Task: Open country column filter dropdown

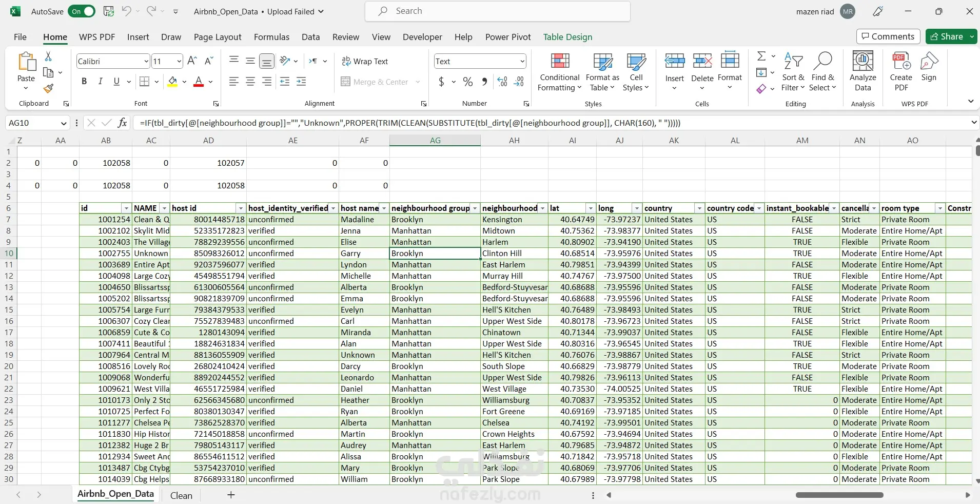Action: [x=699, y=208]
